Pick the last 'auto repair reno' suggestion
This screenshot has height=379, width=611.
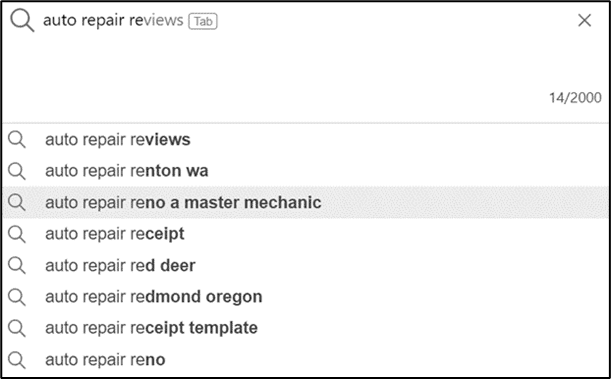tap(306, 360)
